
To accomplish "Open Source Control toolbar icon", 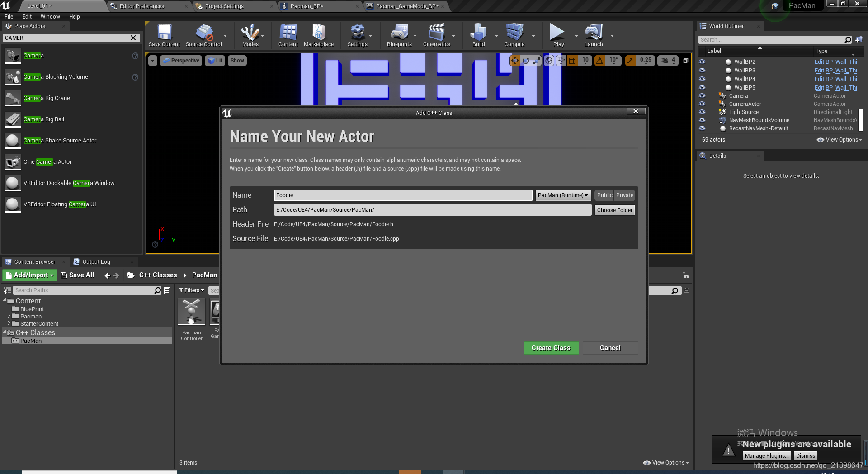I will [x=204, y=35].
